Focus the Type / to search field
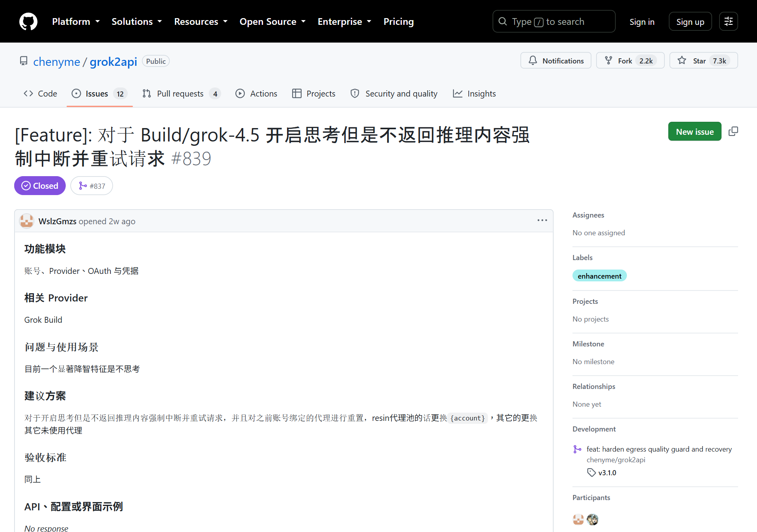757x532 pixels. tap(554, 21)
